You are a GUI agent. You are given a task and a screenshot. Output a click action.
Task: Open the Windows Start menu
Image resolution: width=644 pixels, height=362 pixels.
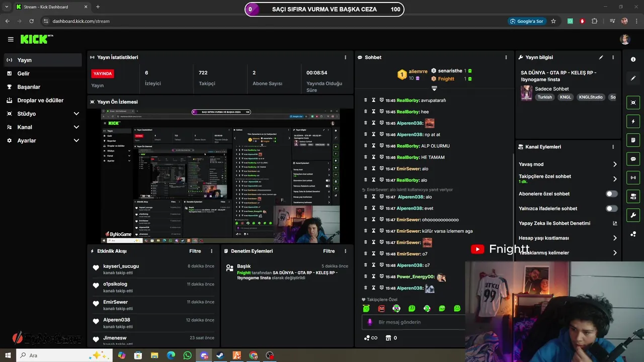(8, 355)
